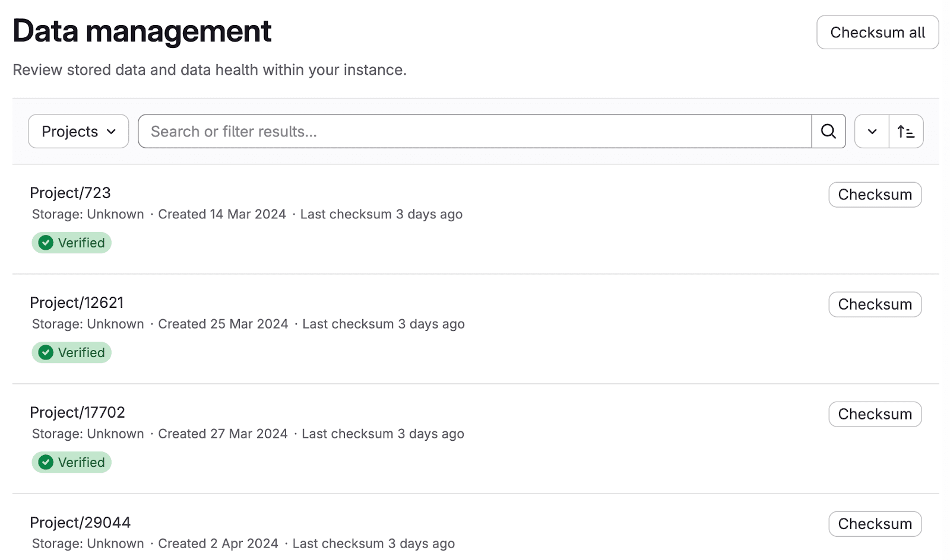Open the Project/17702 entry title
The height and width of the screenshot is (560, 950).
[x=77, y=412]
